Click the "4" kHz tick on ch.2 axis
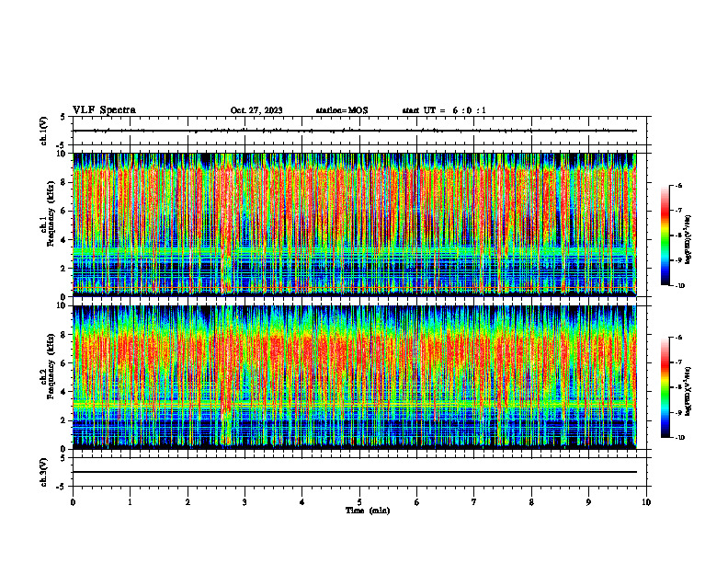Screen dimensions: 728x563 [64, 392]
